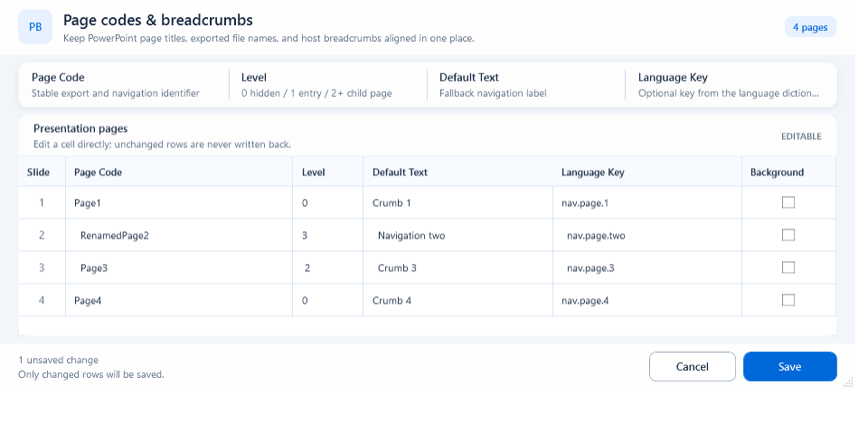Select slide number 4 cell
Viewport: 868px width, 423px height.
coord(42,301)
